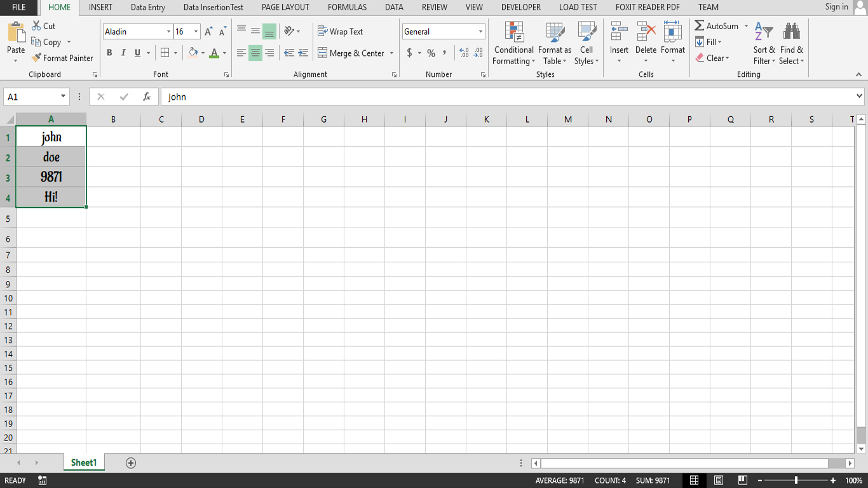Toggle Align Right for selection

(269, 53)
